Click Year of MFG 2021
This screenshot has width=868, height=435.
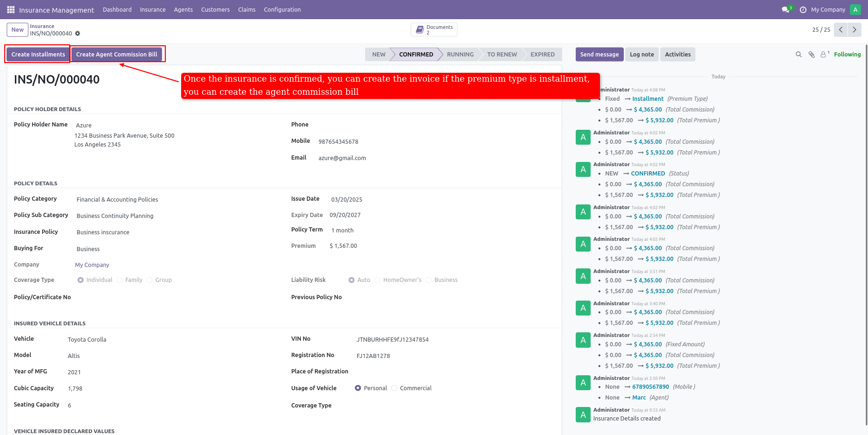coord(74,372)
